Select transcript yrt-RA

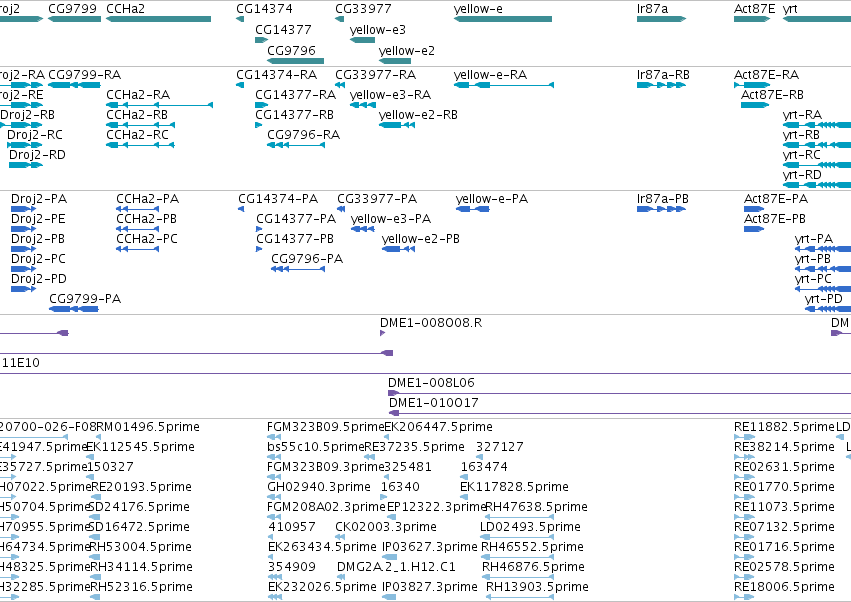802,115
